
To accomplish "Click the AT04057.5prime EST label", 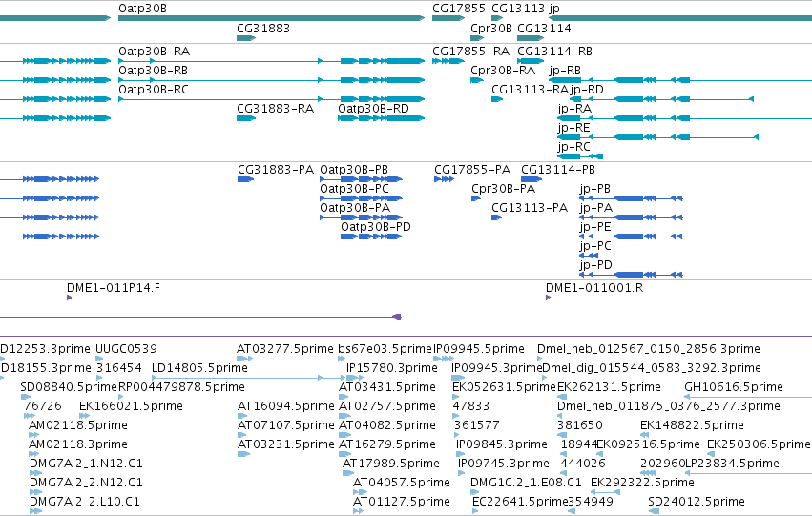I will [x=402, y=483].
